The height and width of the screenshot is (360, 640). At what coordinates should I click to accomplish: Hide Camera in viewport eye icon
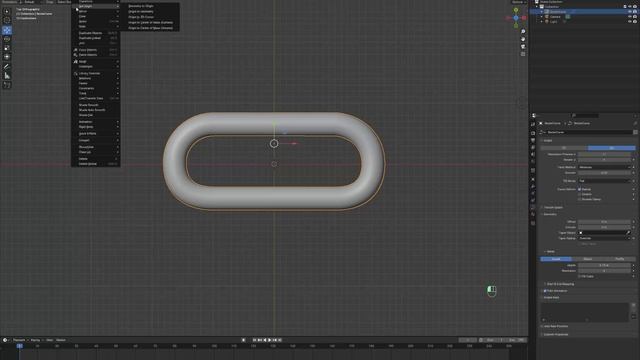tap(630, 17)
